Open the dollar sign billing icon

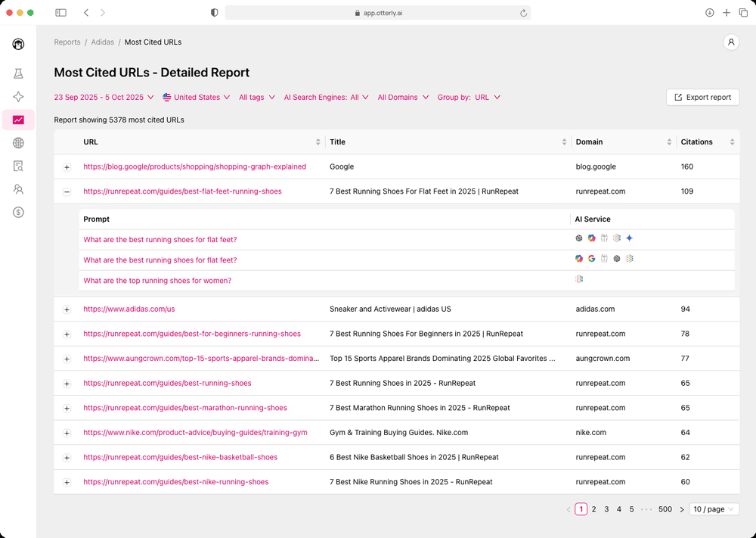pyautogui.click(x=18, y=213)
